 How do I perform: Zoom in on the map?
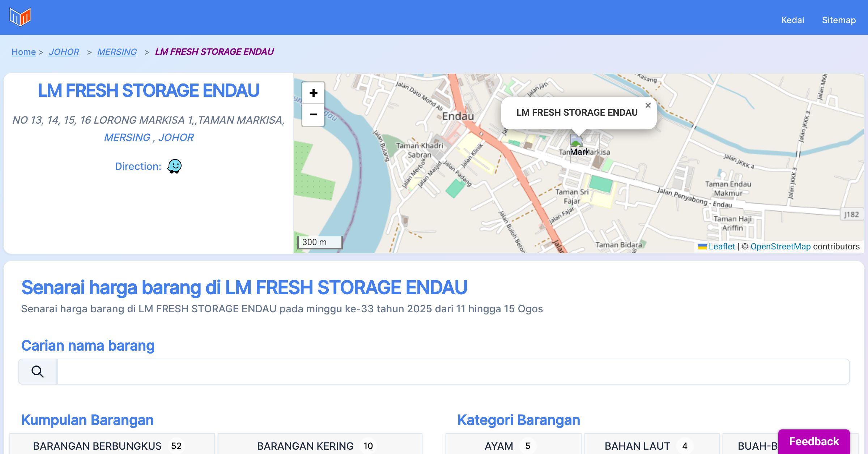313,93
